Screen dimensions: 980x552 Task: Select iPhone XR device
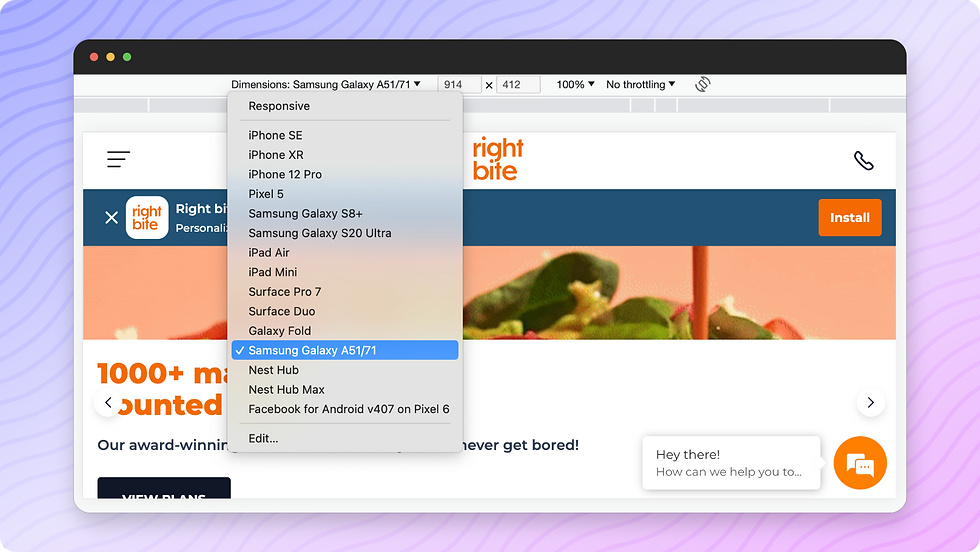[x=345, y=154]
